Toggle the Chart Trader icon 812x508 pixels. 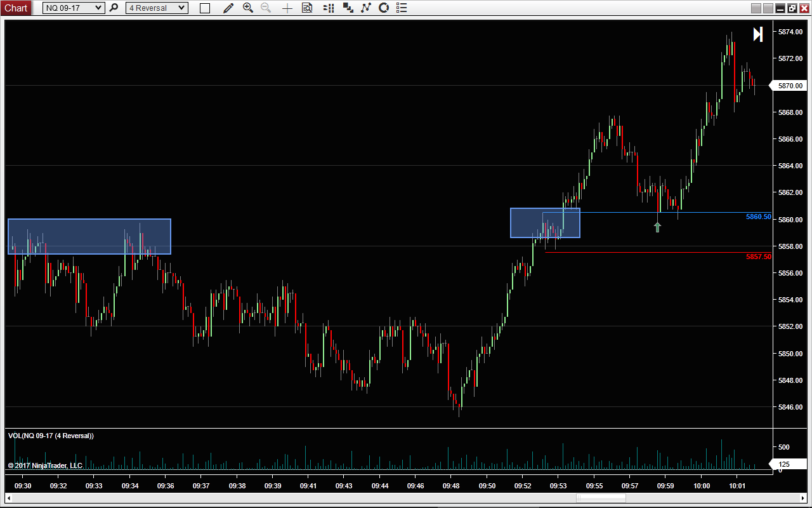click(328, 8)
